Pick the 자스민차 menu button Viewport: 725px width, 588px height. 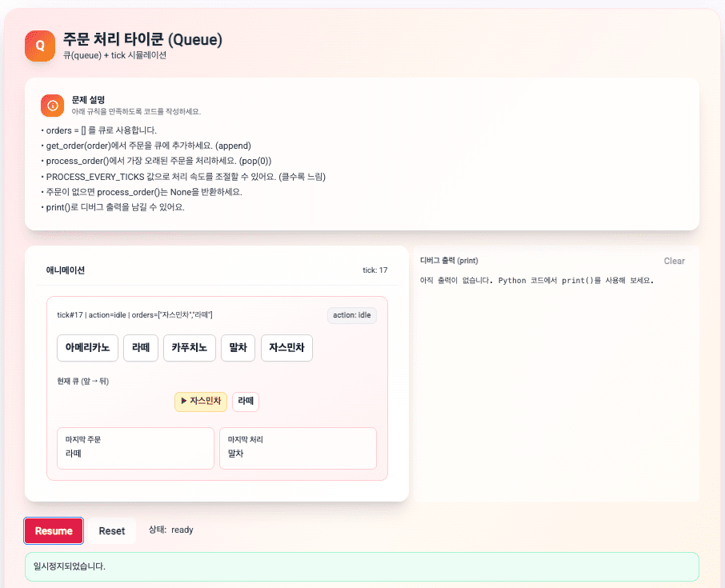(286, 348)
